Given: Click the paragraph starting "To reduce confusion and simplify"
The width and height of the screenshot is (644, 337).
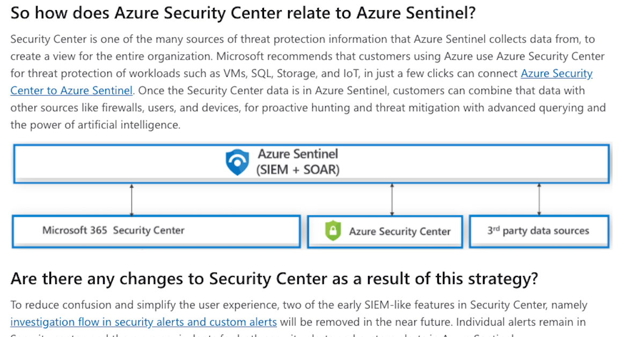Looking at the screenshot, I should (298, 305).
